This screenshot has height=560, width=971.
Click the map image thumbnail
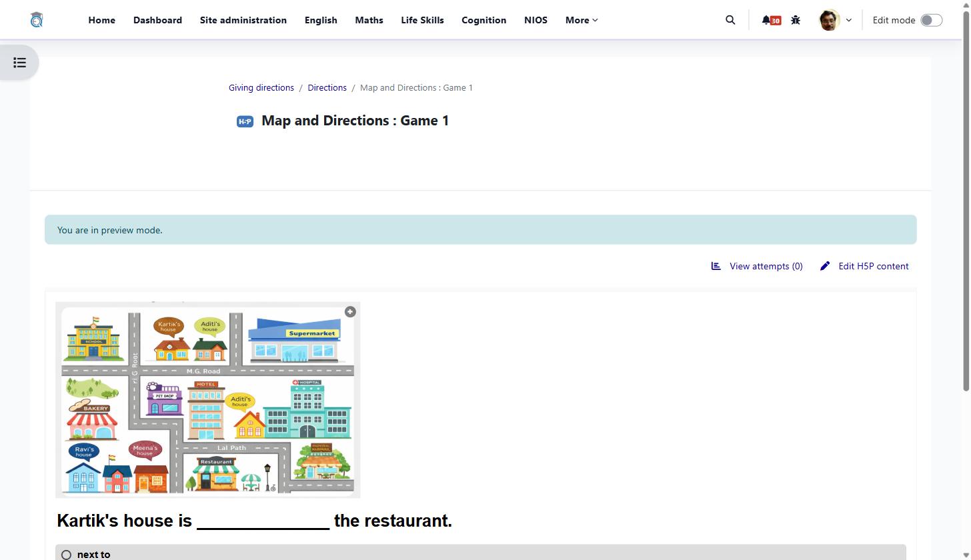click(208, 400)
